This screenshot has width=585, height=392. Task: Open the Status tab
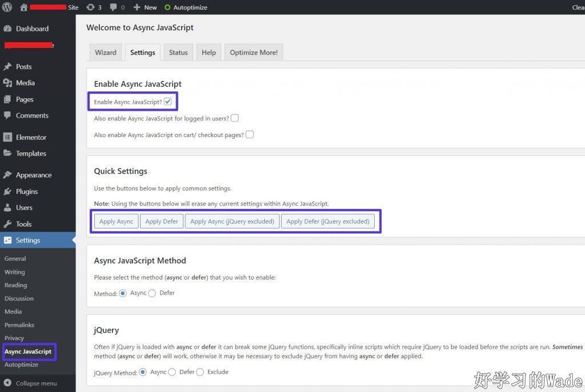(178, 52)
